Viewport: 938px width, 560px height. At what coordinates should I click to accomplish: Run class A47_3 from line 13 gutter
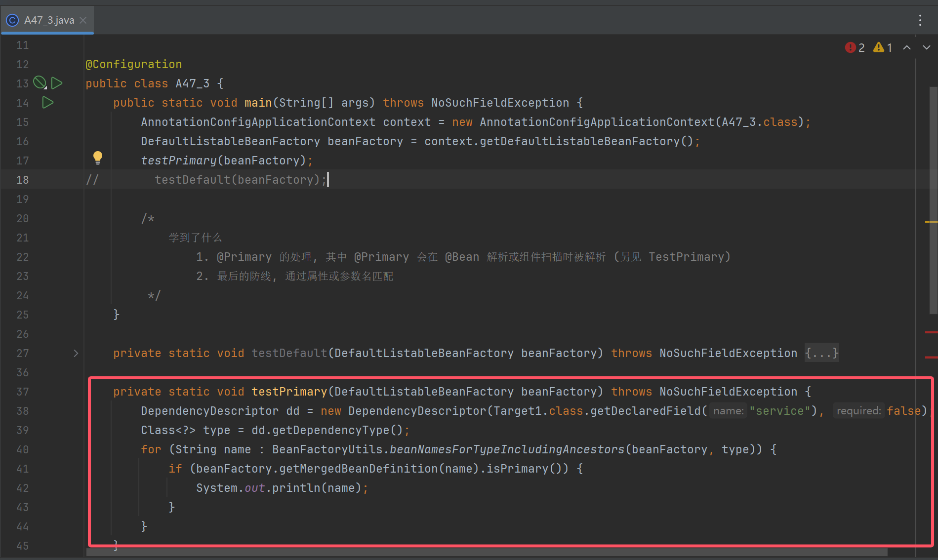(x=57, y=83)
